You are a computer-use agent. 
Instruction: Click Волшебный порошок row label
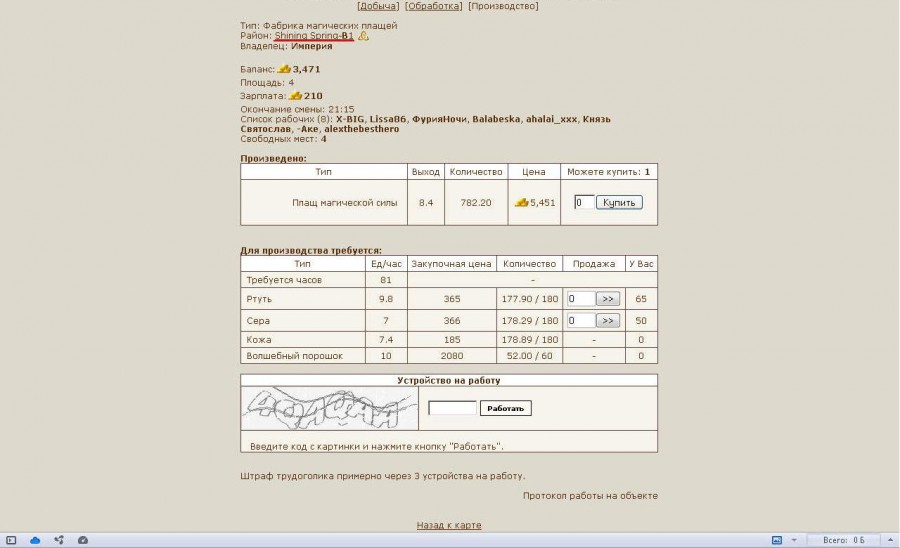(294, 355)
